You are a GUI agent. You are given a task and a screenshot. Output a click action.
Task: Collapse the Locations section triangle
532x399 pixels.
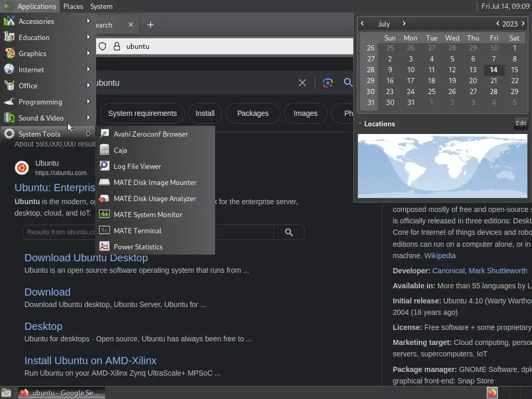360,124
